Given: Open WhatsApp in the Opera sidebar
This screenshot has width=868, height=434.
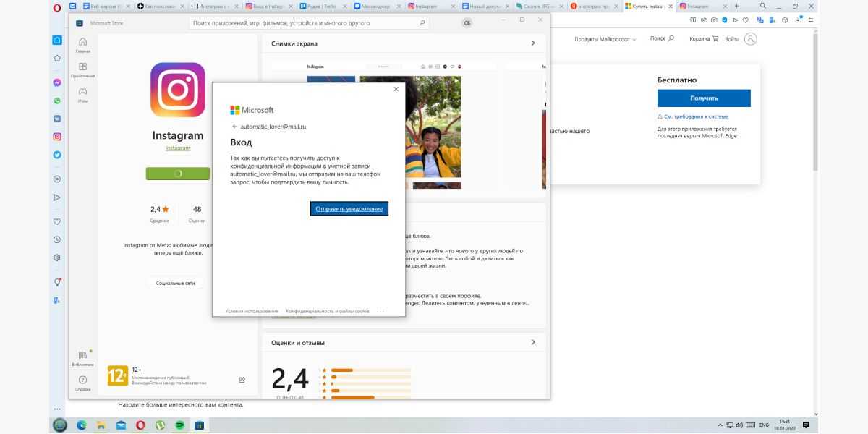Looking at the screenshot, I should (x=57, y=101).
